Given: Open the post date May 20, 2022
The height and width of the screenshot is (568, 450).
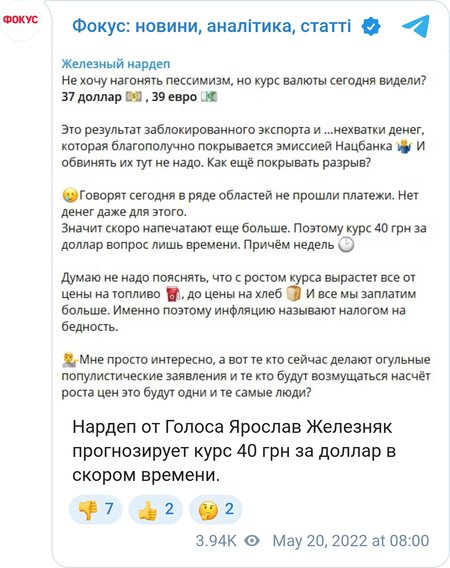Looking at the screenshot, I should click(x=351, y=541).
